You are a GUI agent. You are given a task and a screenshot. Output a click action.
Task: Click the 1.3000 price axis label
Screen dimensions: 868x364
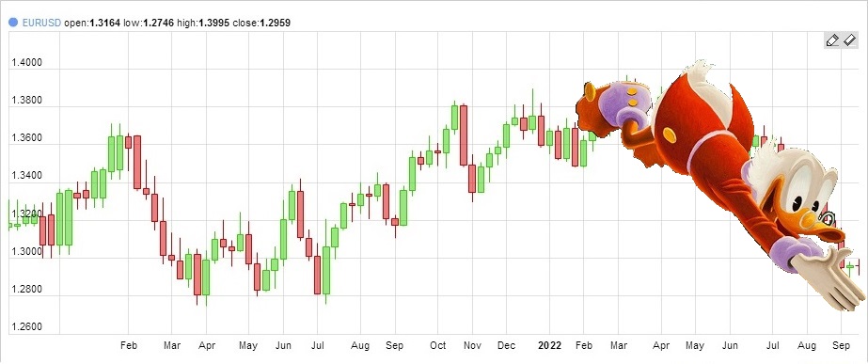pos(26,252)
